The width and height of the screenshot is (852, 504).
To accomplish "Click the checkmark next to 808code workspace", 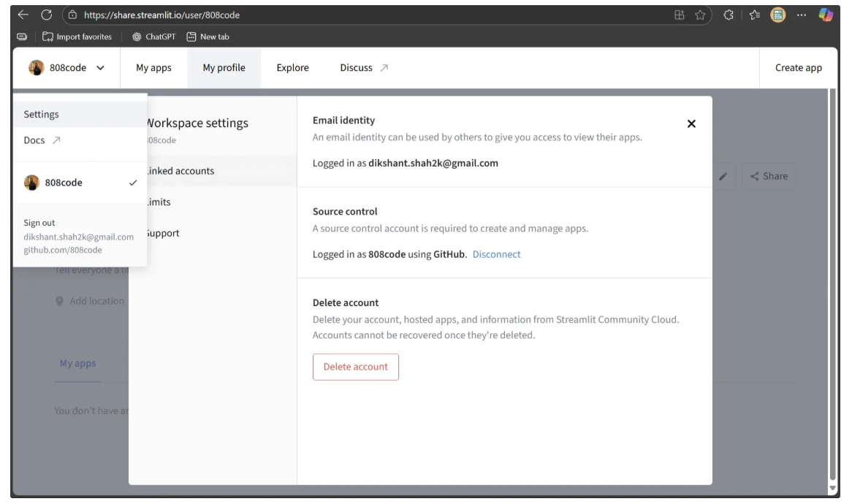I will pyautogui.click(x=133, y=183).
